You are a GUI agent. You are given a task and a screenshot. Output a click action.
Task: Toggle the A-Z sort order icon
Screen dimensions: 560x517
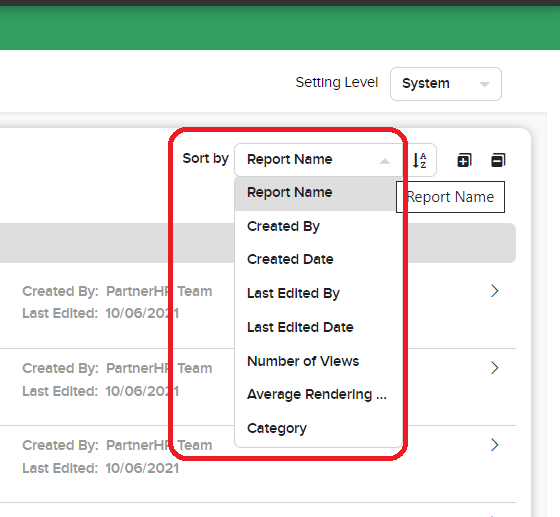420,160
